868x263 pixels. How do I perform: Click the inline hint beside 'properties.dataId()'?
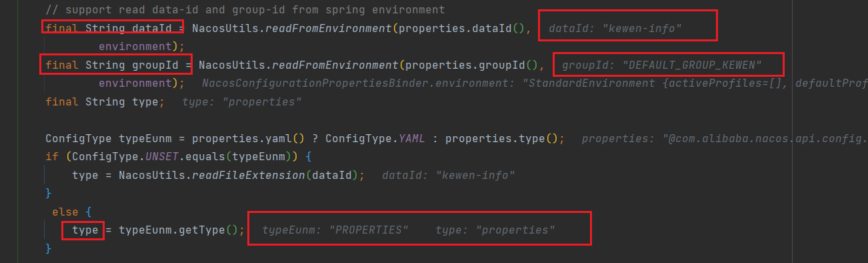click(615, 28)
